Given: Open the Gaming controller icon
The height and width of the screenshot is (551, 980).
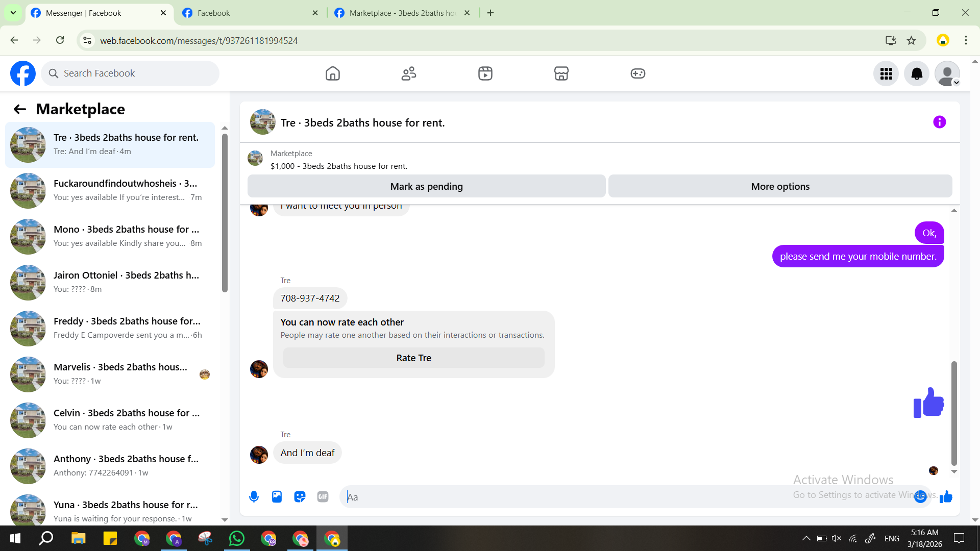Looking at the screenshot, I should 638,73.
